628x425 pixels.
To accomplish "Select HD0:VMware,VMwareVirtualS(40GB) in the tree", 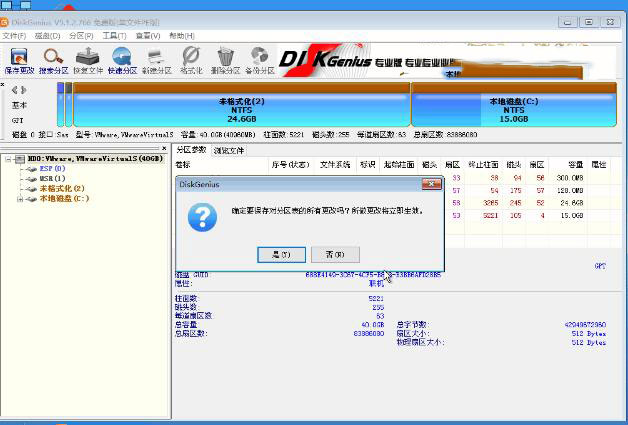I will click(95, 159).
